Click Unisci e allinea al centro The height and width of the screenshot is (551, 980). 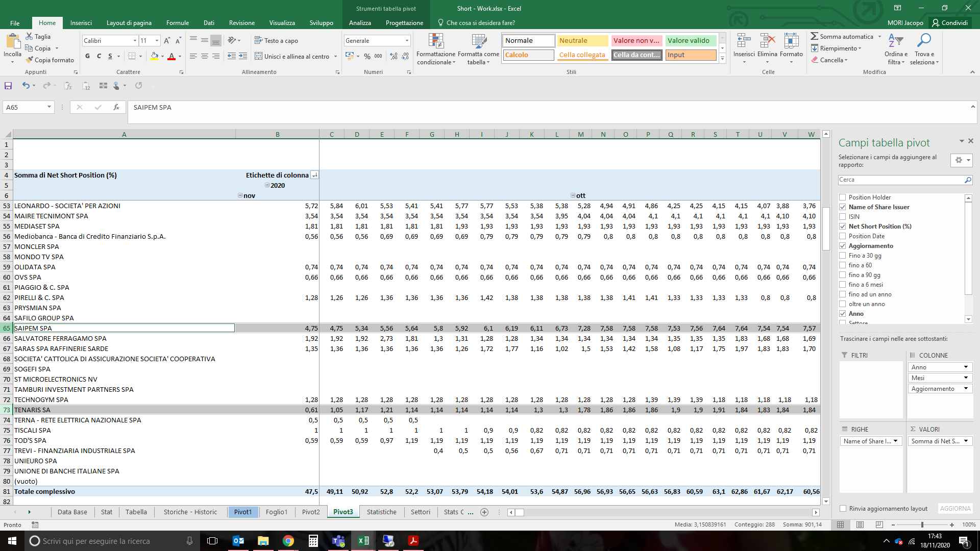tap(292, 56)
